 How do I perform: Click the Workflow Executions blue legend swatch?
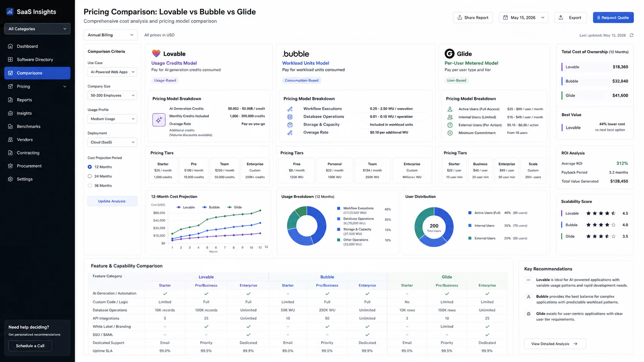coord(339,208)
